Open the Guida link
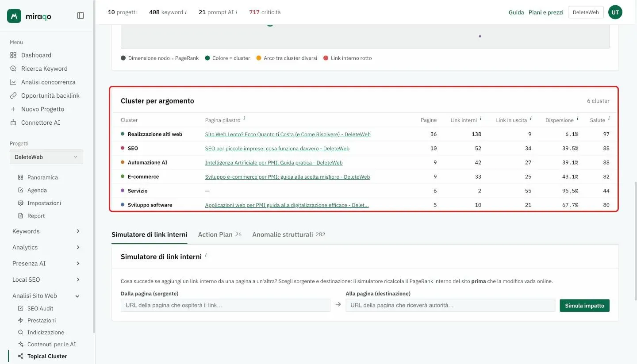 (516, 12)
